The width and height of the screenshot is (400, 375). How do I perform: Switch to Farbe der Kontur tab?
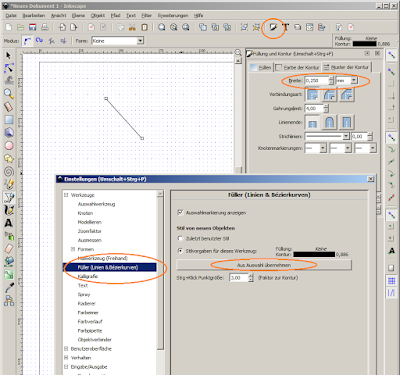(x=297, y=67)
